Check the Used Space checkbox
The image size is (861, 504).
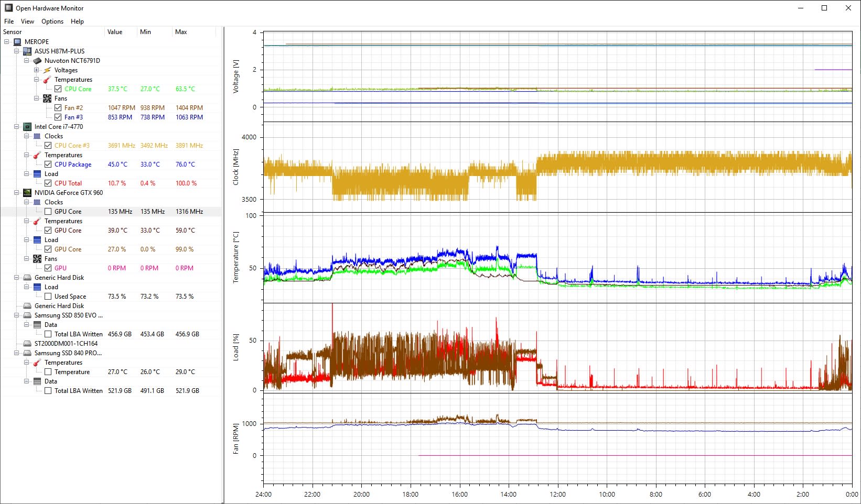[x=48, y=297]
